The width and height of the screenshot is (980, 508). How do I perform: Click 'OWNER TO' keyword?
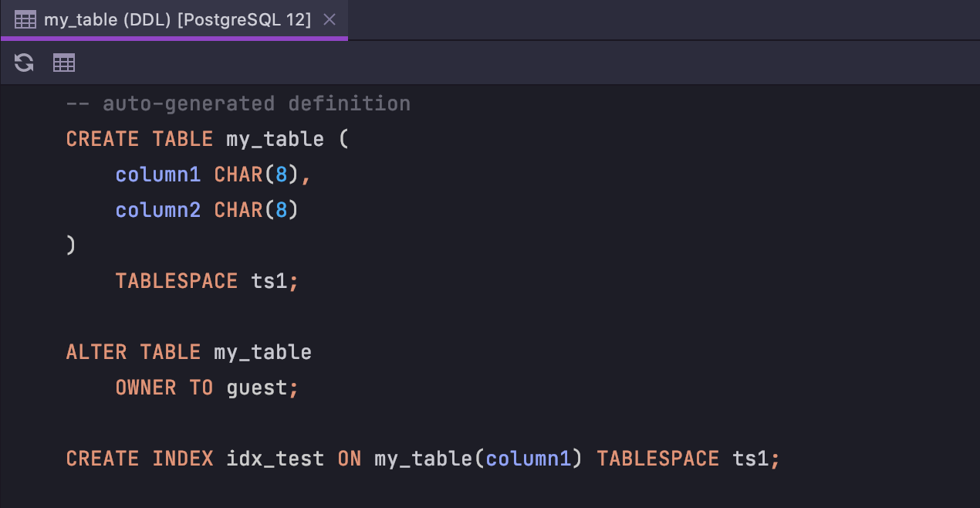tap(164, 388)
